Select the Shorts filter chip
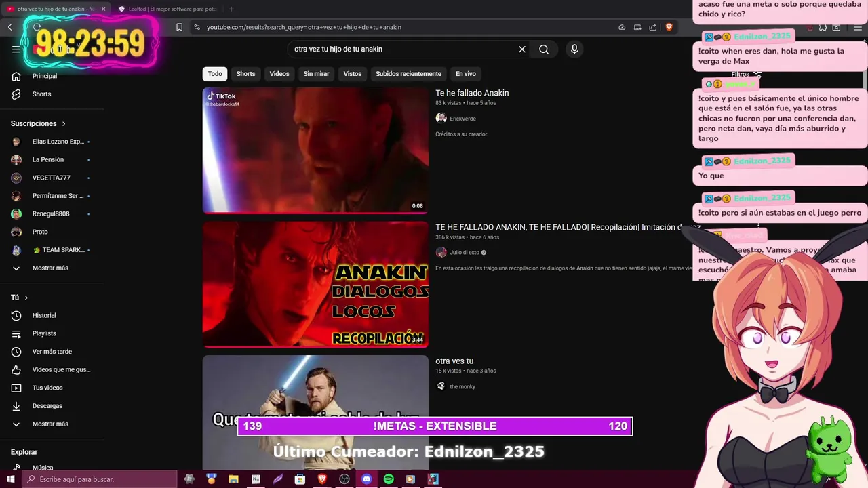This screenshot has width=868, height=488. pyautogui.click(x=245, y=74)
